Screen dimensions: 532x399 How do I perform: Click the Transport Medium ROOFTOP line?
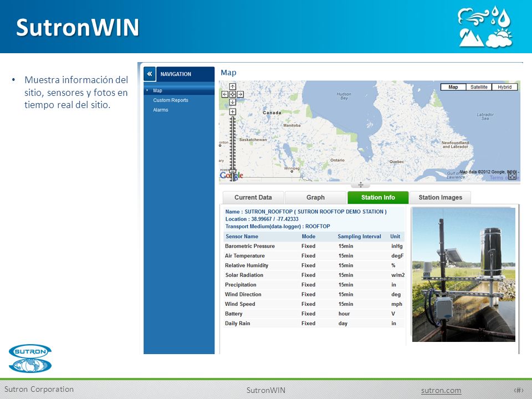(x=278, y=226)
